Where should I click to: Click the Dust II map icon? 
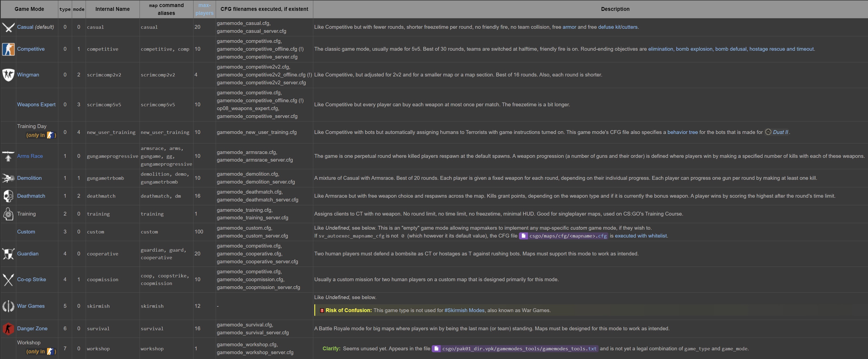point(768,132)
